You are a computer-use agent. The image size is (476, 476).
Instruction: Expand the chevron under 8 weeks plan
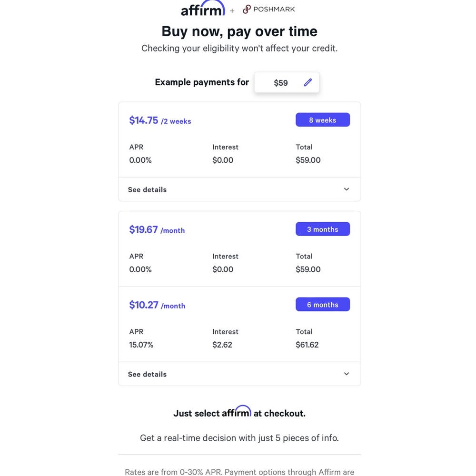pyautogui.click(x=347, y=189)
